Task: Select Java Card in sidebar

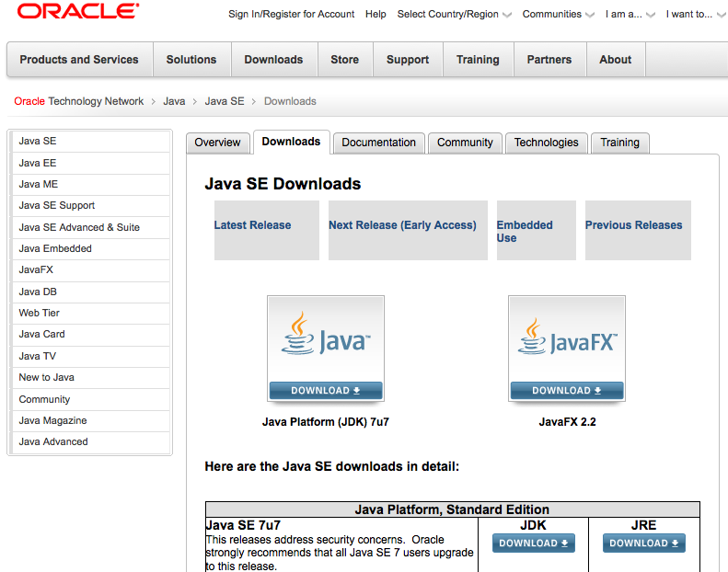Action: click(x=90, y=335)
